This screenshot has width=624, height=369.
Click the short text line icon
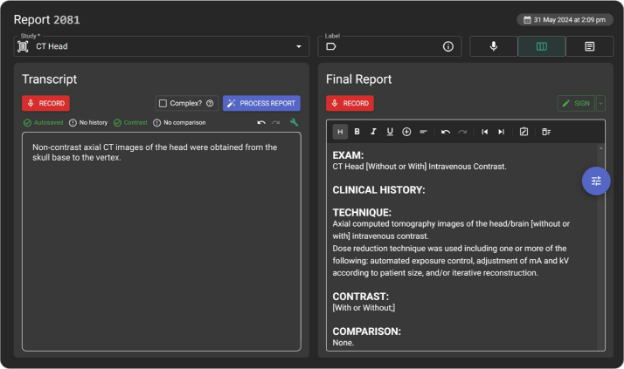(x=423, y=132)
